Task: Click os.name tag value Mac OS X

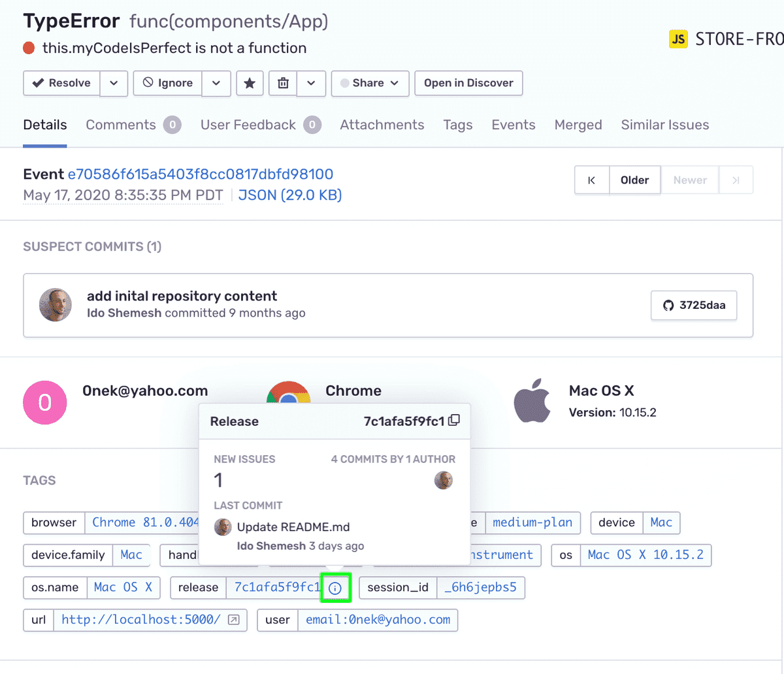Action: coord(123,588)
